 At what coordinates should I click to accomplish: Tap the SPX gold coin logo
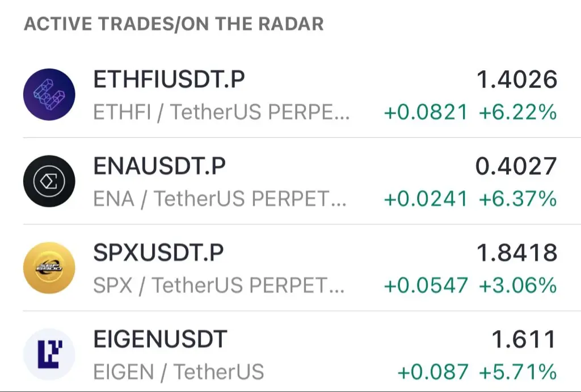click(49, 268)
